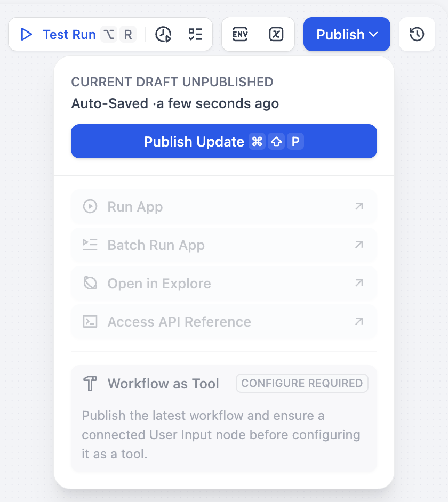Click the Test Run play icon
448x502 pixels.
26,34
